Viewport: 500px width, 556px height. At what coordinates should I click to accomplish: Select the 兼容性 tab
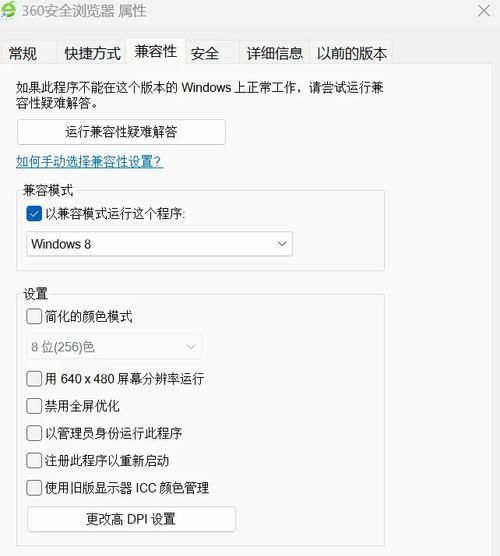pyautogui.click(x=156, y=52)
